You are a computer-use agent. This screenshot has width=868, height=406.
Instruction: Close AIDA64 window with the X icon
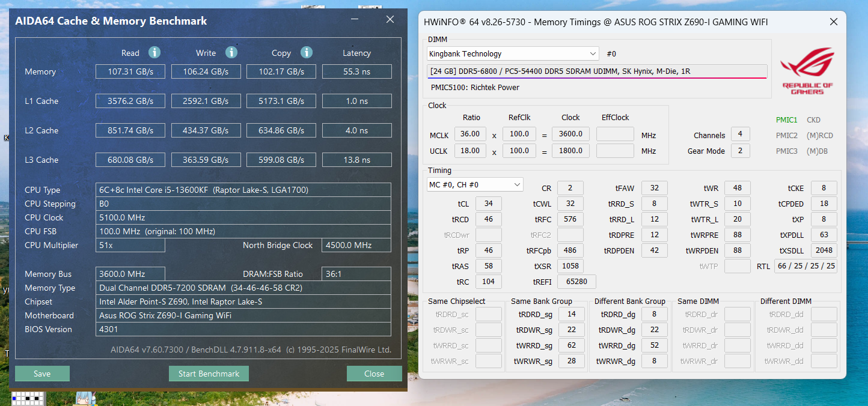point(390,20)
